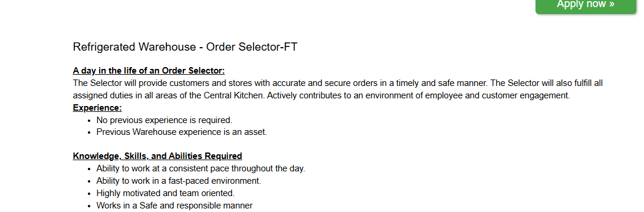Click 'Previous Warehouse experience is an asset' bullet
Screen dimensions: 644x212
click(182, 132)
